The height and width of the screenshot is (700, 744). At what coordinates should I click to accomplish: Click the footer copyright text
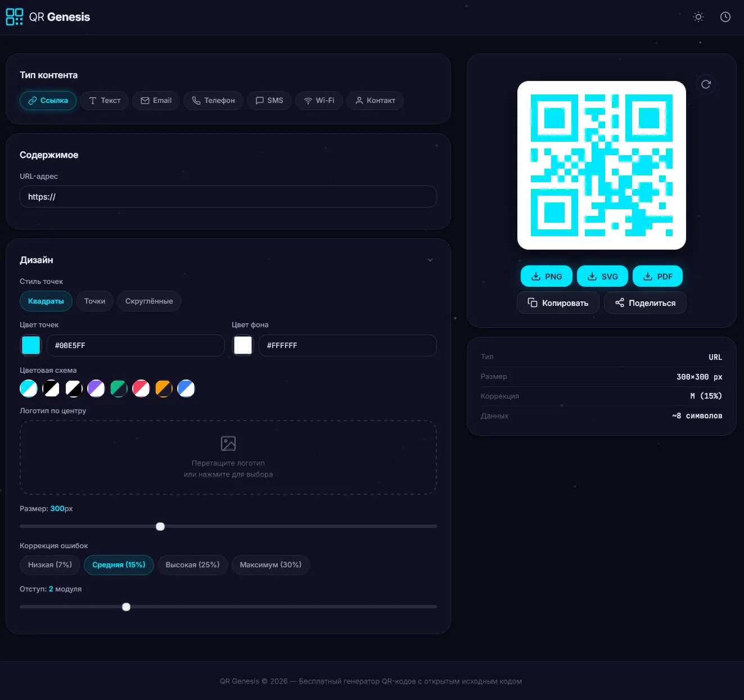point(371,681)
